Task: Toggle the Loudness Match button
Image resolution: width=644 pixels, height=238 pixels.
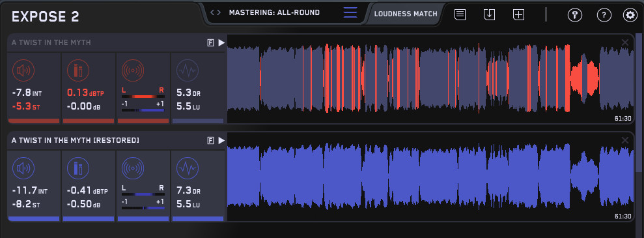Action: click(x=406, y=14)
